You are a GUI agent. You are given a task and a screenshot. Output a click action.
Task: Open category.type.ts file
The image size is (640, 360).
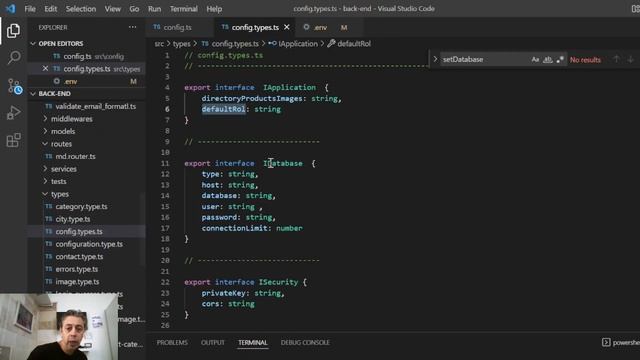click(81, 207)
